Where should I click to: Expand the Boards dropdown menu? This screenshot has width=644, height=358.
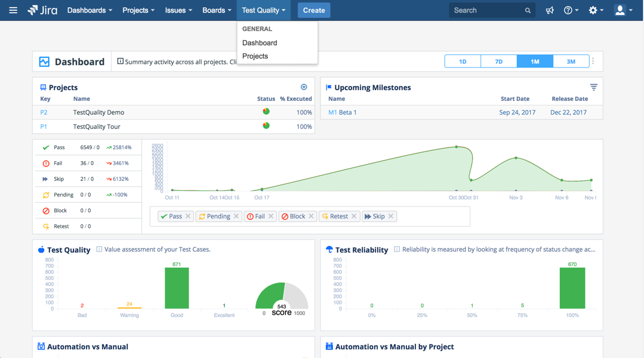tap(216, 10)
